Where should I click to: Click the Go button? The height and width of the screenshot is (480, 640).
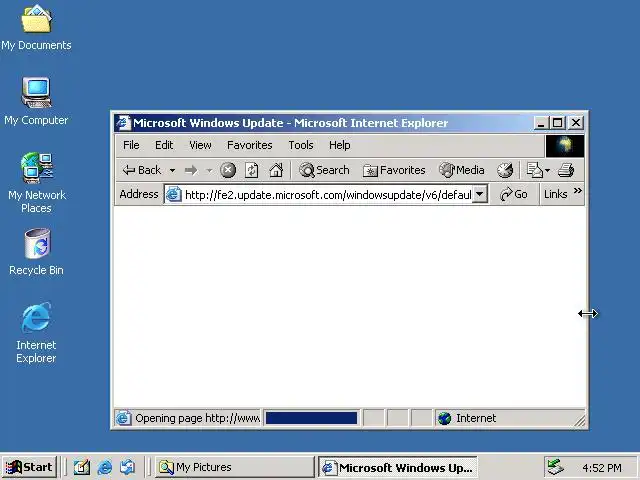coord(513,194)
